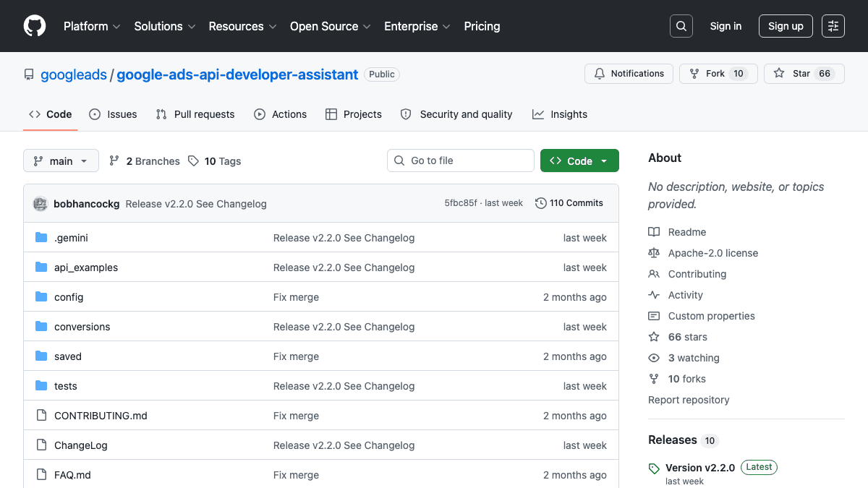Open the Readme book icon in About
868x488 pixels.
point(654,231)
